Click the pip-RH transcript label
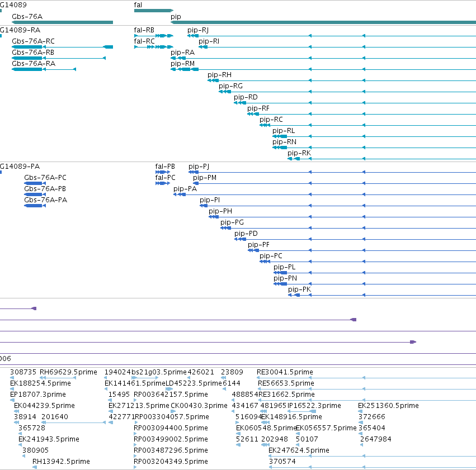Image resolution: width=476 pixels, height=470 pixels. (x=219, y=74)
